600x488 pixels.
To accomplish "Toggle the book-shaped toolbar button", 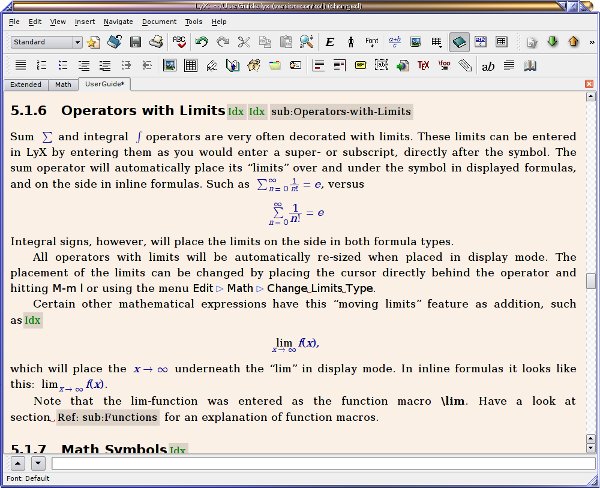I will tap(459, 42).
